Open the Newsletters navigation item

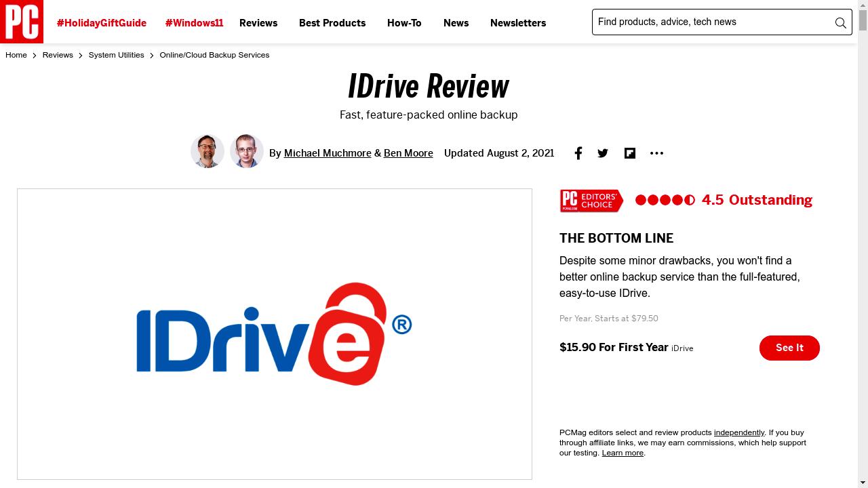pos(518,23)
